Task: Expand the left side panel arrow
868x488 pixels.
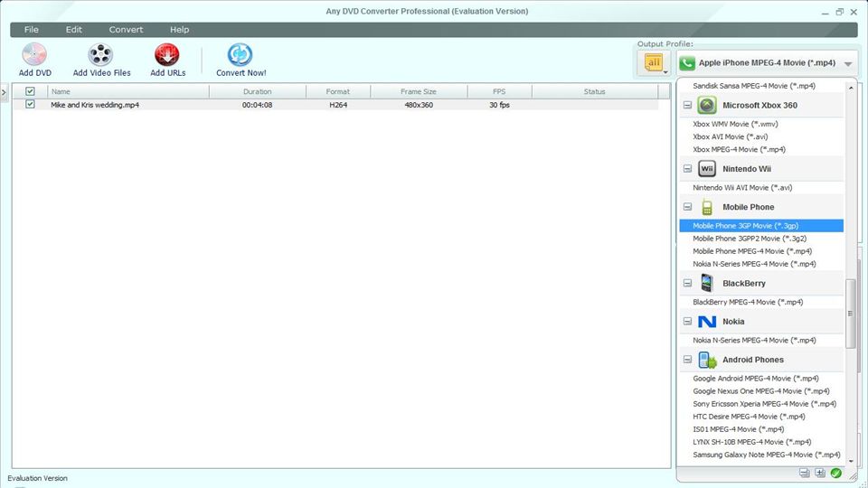Action: (4, 92)
